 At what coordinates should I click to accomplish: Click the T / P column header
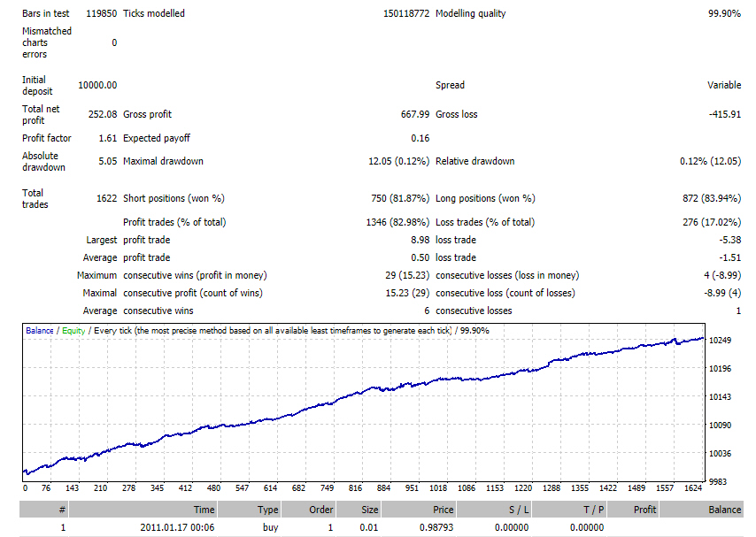(569, 510)
